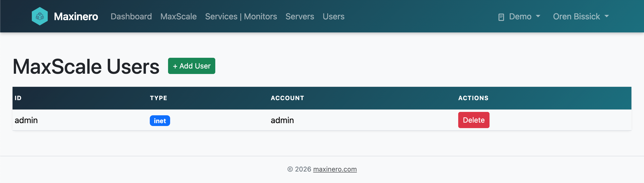Expand the Demo dropdown menu
The image size is (644, 183).
pos(520,16)
